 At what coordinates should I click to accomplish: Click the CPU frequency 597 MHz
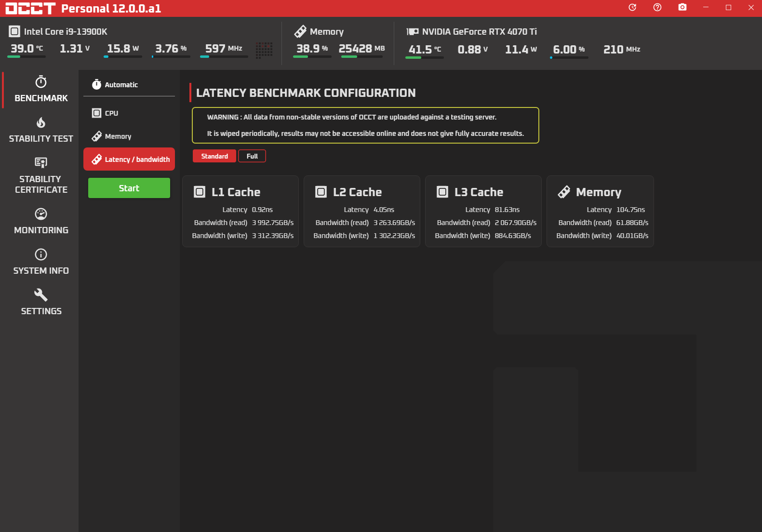[224, 49]
